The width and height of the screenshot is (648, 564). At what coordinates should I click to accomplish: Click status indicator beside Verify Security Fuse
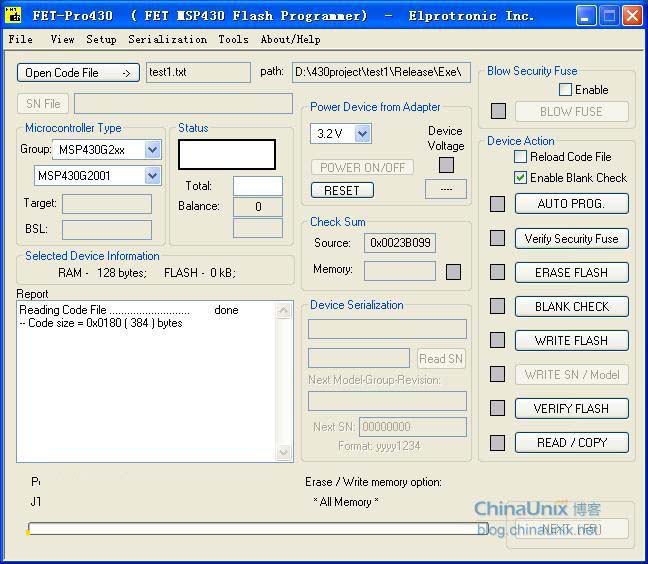pyautogui.click(x=497, y=238)
